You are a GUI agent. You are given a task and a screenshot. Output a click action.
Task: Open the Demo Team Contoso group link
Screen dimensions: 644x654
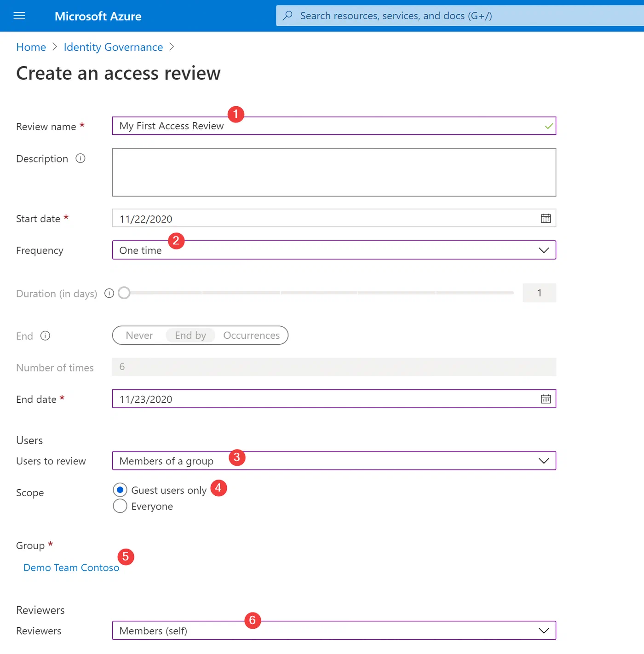[x=71, y=567]
